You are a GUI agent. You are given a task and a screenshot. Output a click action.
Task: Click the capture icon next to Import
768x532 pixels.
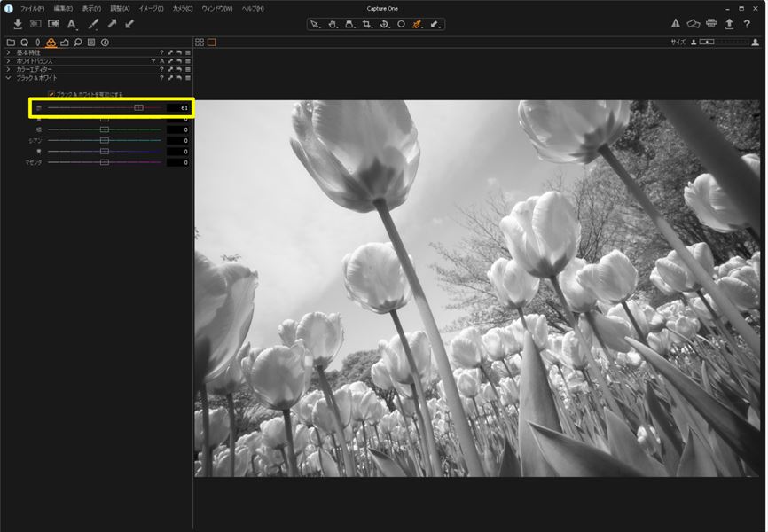point(35,24)
